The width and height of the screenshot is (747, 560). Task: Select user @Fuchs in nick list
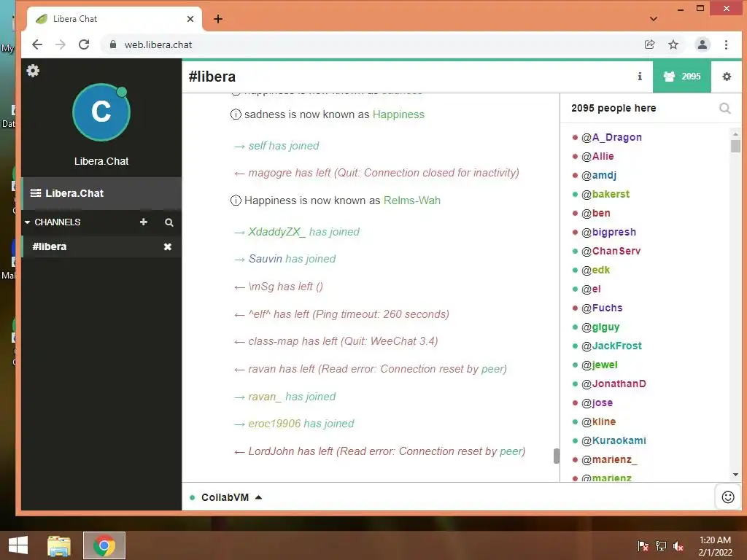click(602, 308)
